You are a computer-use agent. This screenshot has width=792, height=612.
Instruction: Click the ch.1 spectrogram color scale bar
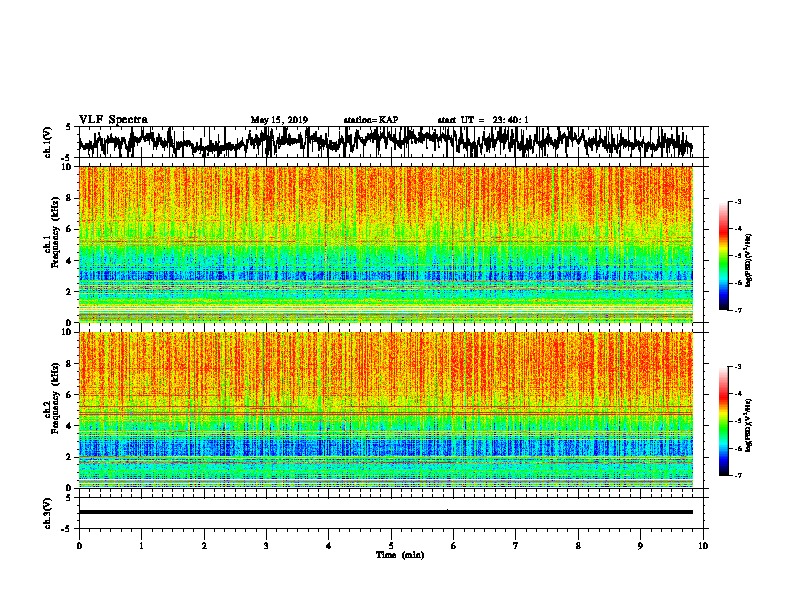tap(724, 256)
